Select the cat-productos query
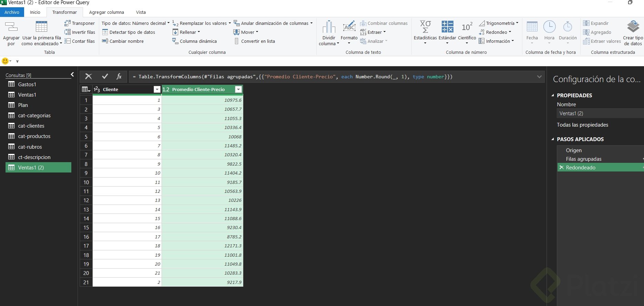Viewport: 644px width, 306px height. click(x=34, y=136)
